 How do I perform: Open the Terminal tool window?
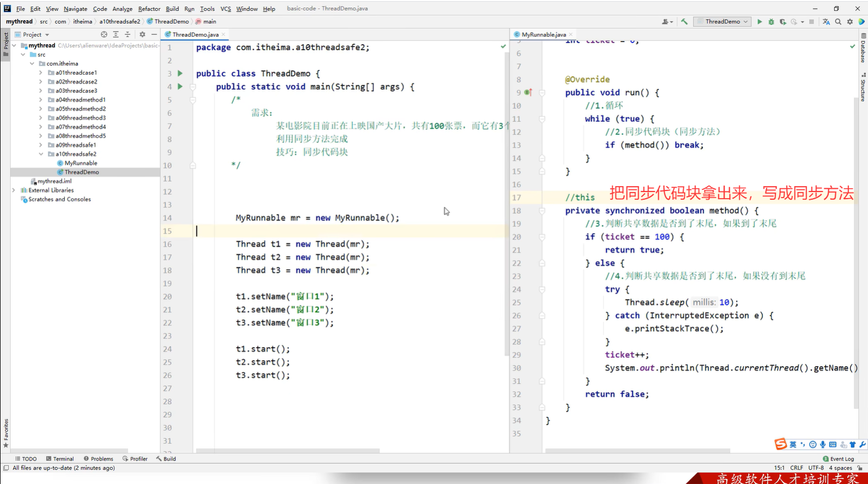pos(60,459)
